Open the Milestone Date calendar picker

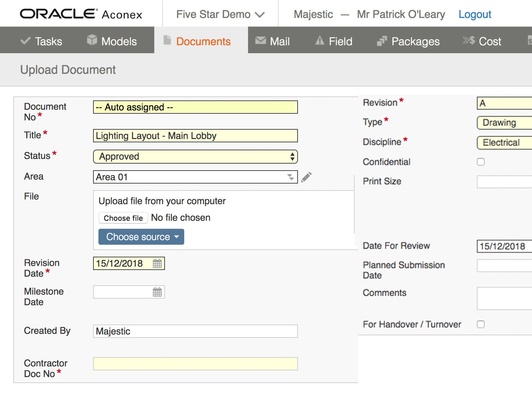[157, 292]
